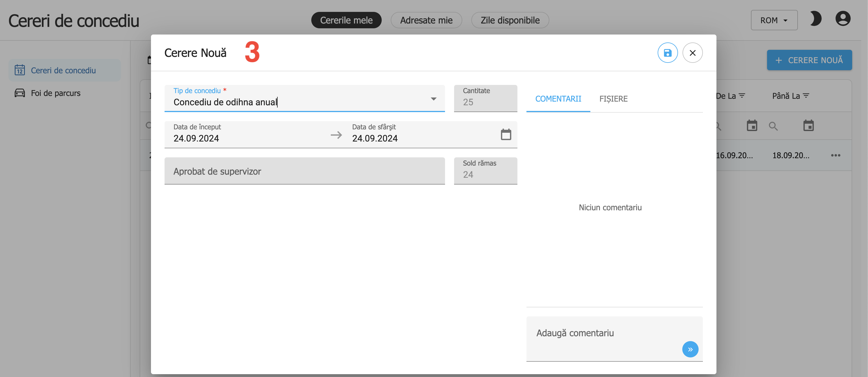
Task: Click the Până La column calendar icon
Action: coord(808,126)
